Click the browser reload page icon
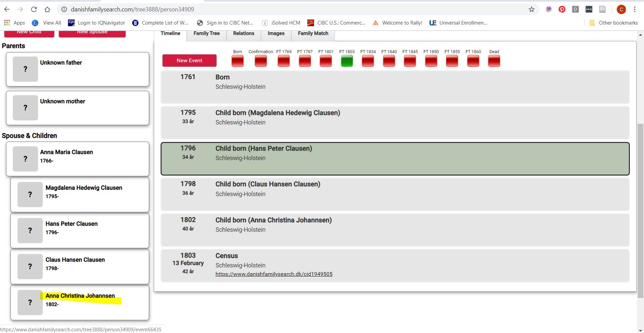 click(34, 9)
